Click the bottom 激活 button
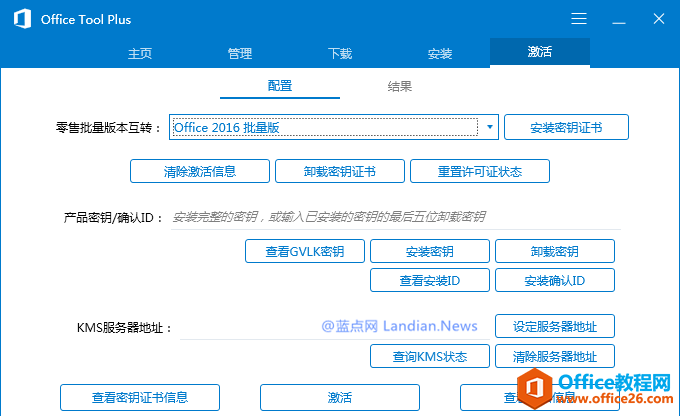This screenshot has height=416, width=680. click(x=340, y=397)
